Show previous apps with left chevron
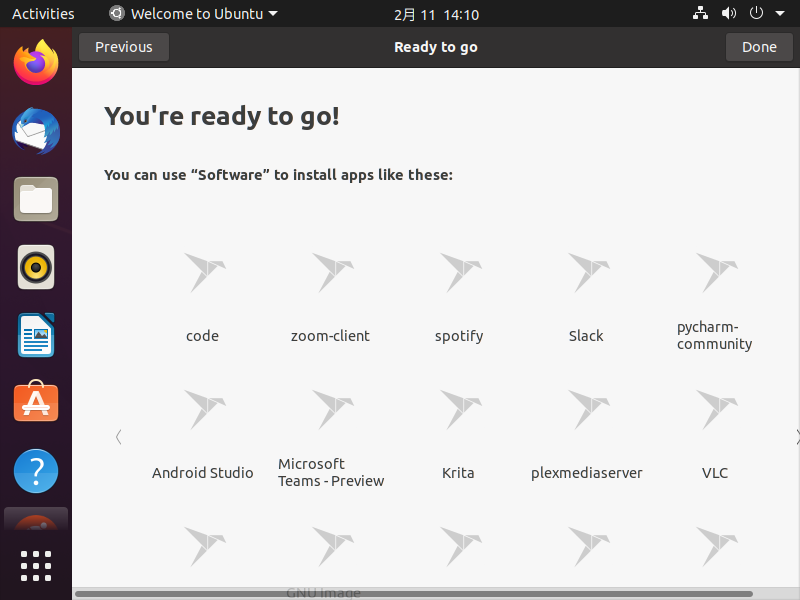Image resolution: width=800 pixels, height=600 pixels. 118,437
